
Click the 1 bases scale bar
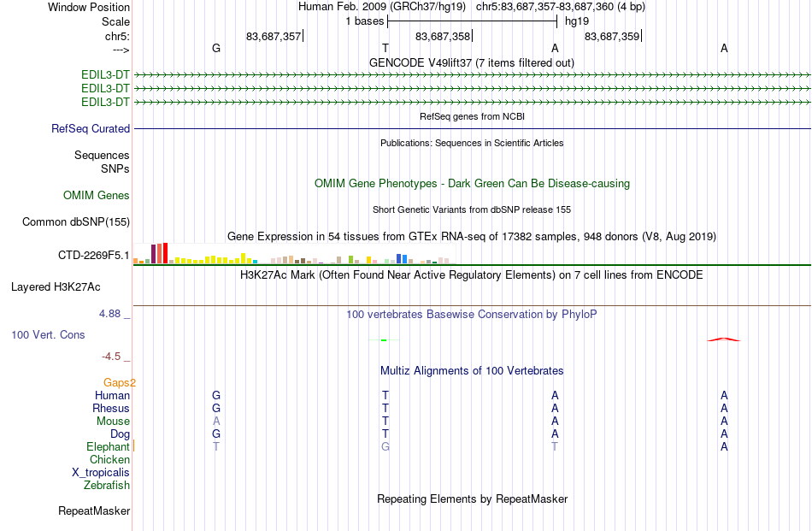472,21
